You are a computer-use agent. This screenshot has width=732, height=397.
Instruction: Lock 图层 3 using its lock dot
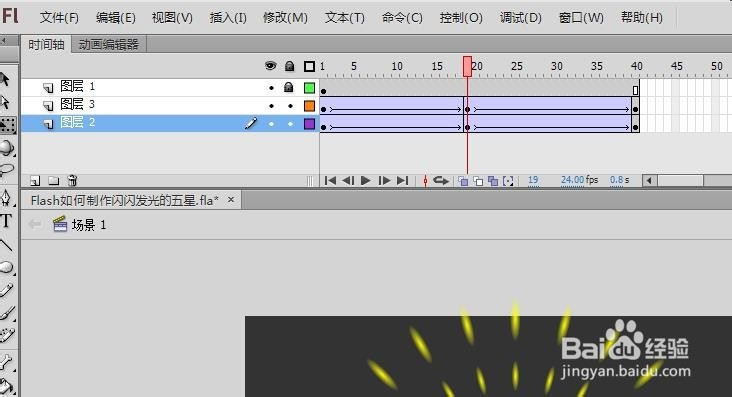coord(290,106)
